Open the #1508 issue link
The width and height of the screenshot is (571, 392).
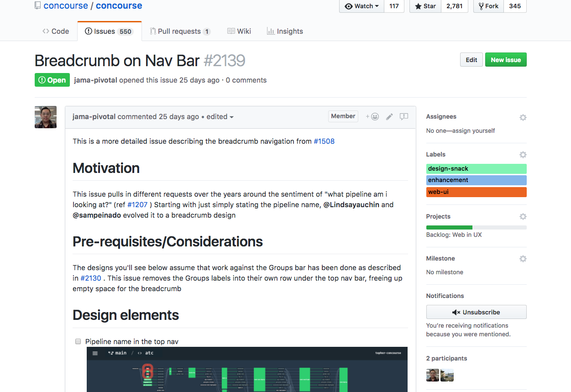pos(324,141)
